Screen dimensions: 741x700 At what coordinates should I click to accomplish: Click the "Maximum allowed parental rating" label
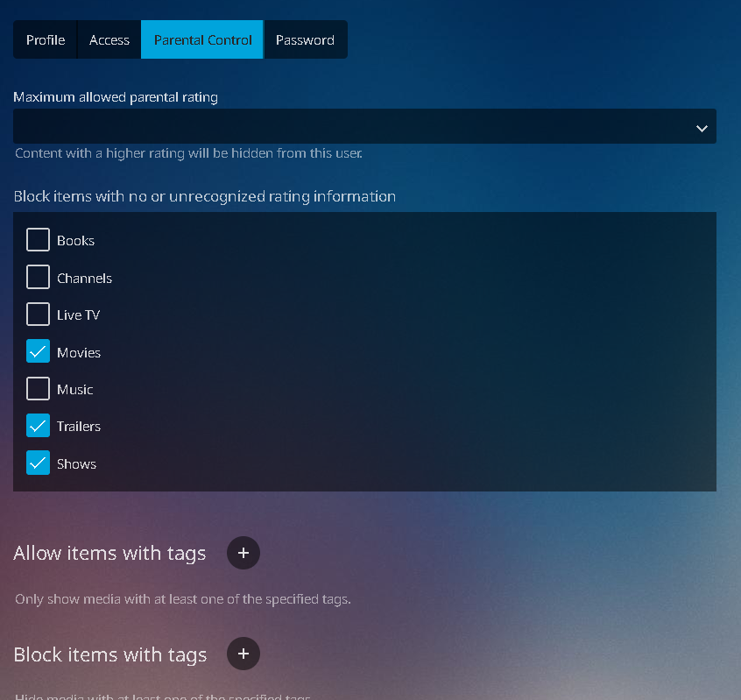click(x=116, y=97)
